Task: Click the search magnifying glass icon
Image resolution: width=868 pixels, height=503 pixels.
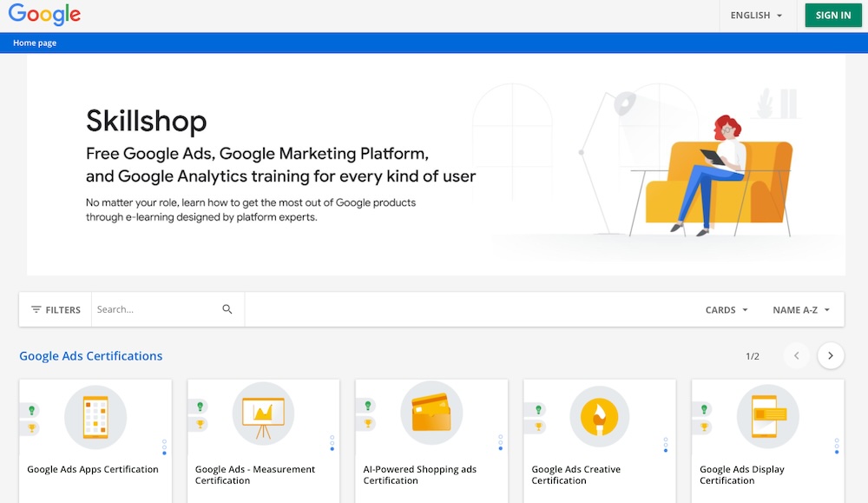Action: point(227,308)
